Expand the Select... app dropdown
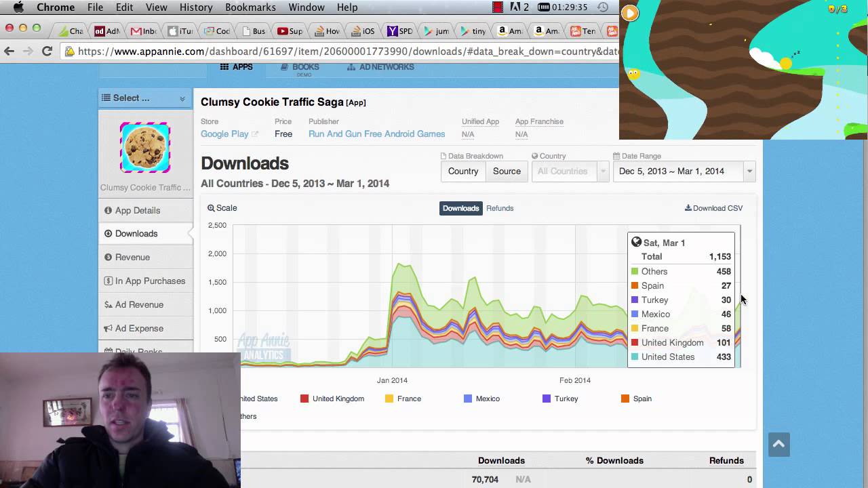 145,98
